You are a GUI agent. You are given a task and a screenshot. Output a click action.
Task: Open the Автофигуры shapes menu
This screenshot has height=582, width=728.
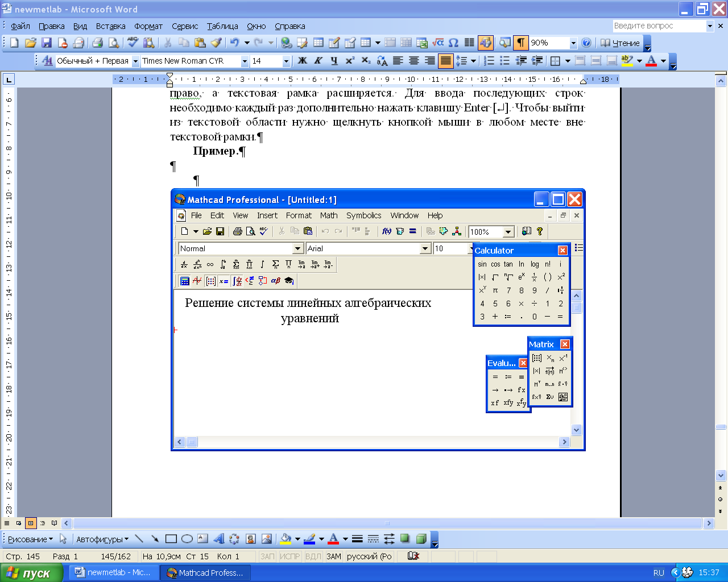pyautogui.click(x=102, y=539)
